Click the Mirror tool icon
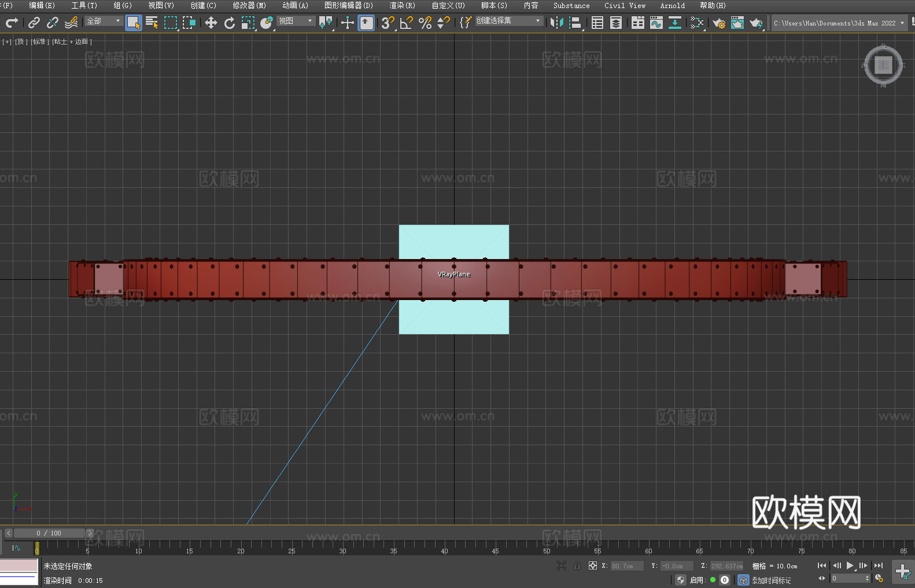Screen dimensions: 915x588 click(556, 23)
